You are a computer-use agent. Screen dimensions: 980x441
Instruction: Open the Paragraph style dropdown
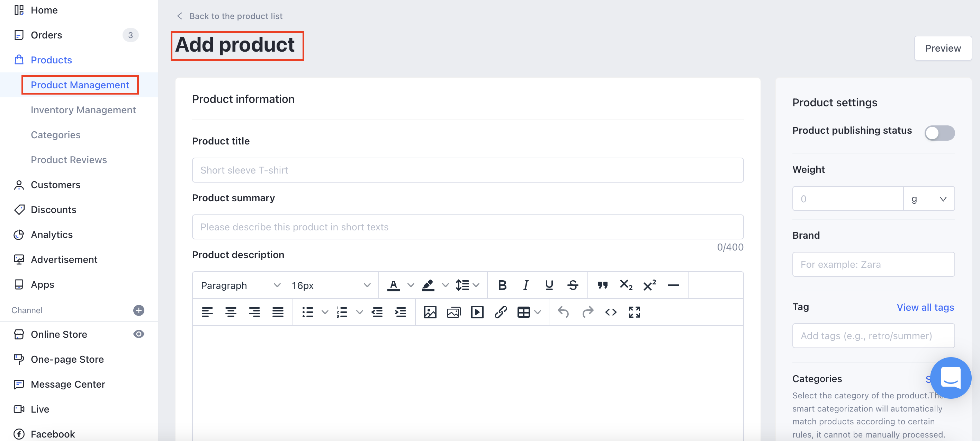click(x=241, y=285)
